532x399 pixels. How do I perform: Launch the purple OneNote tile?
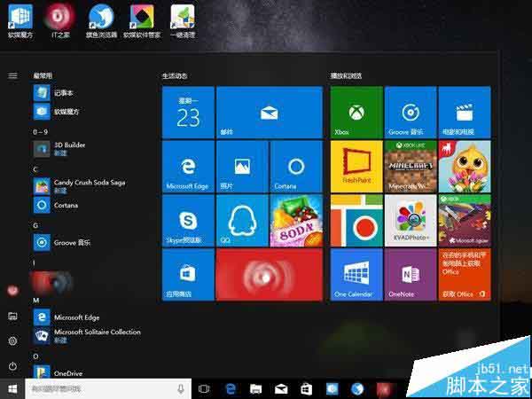(x=411, y=275)
